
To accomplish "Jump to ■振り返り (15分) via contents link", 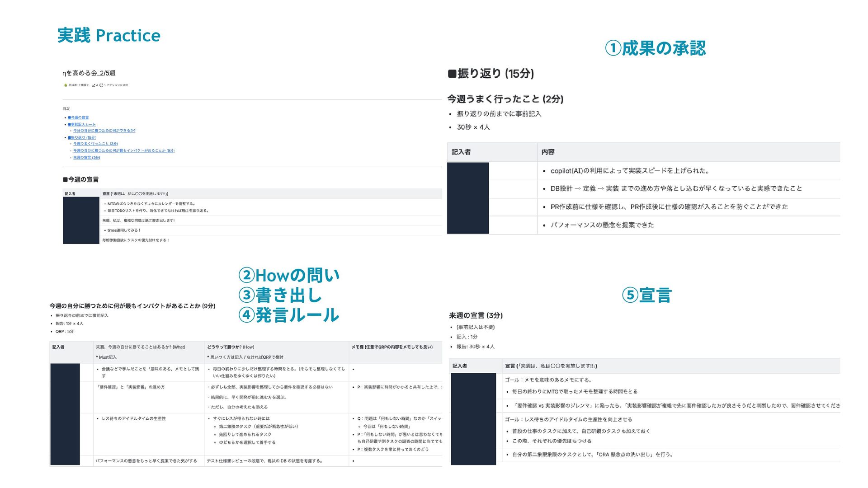I will tap(82, 137).
